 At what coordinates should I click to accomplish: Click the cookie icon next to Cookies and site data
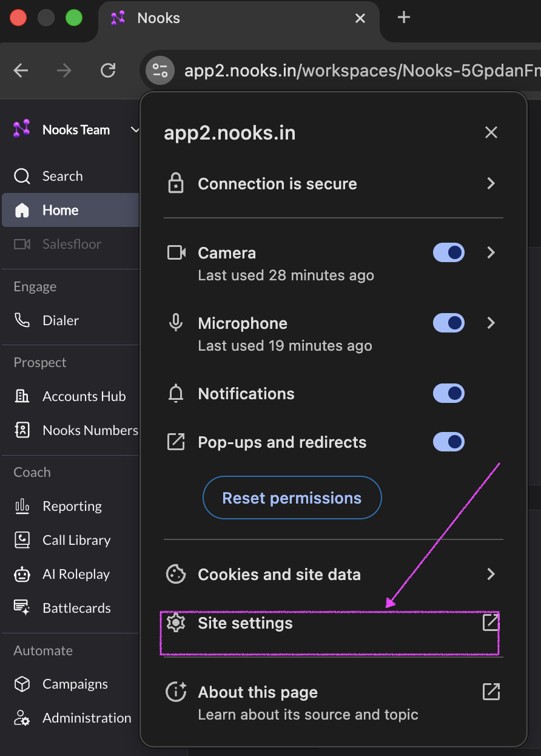pos(176,574)
